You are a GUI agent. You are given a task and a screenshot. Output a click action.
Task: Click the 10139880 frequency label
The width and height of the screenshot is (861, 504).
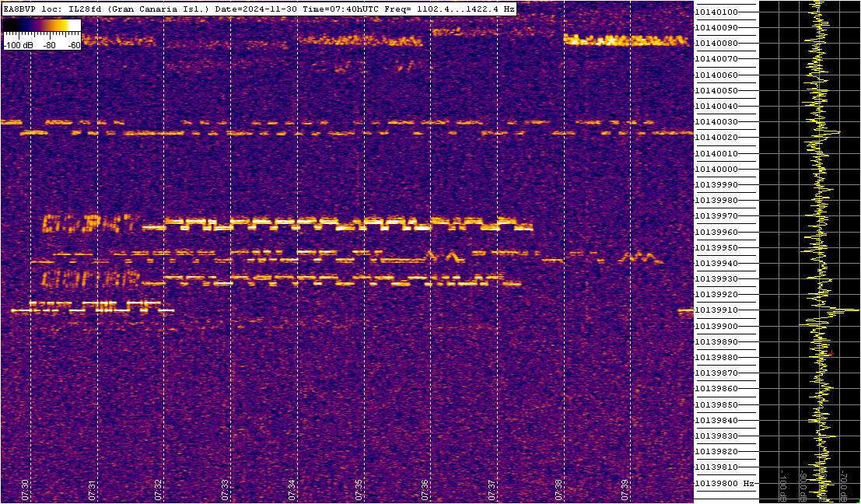pyautogui.click(x=716, y=358)
